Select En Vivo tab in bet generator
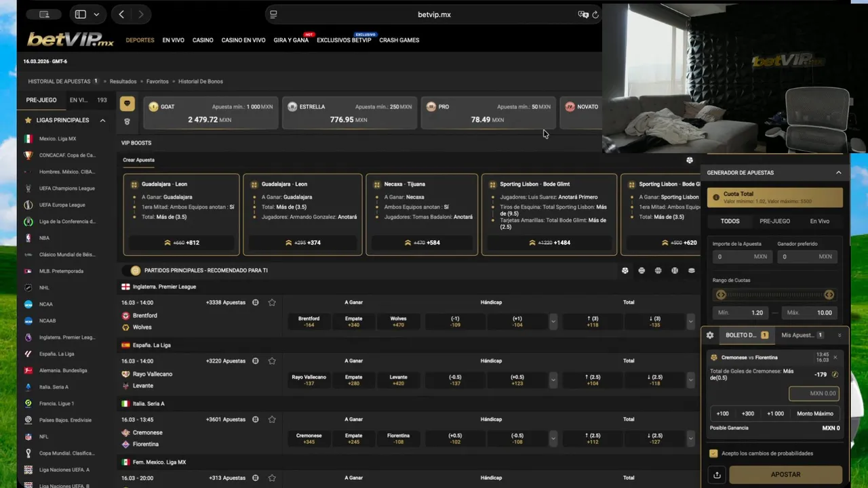 pyautogui.click(x=819, y=221)
